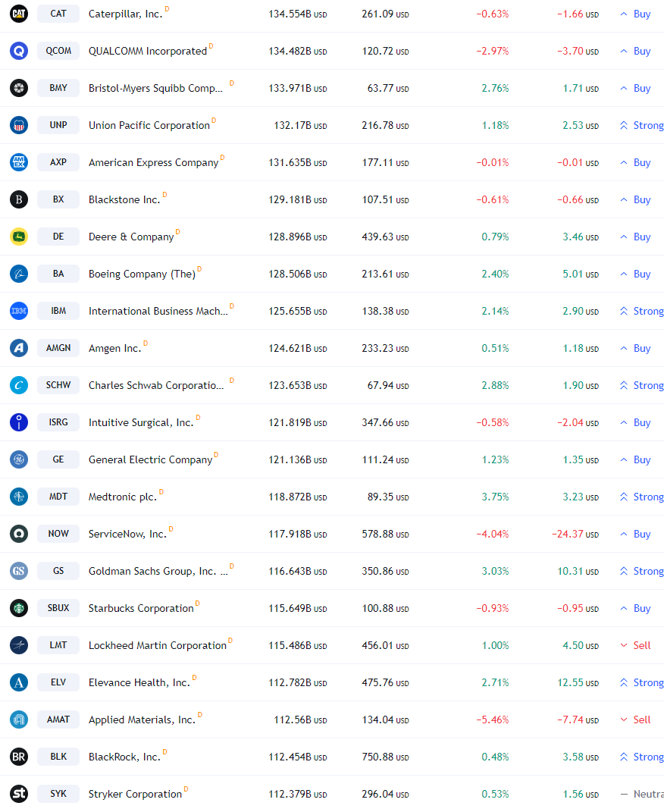
Task: Open the General Electric Company link
Action: (151, 460)
